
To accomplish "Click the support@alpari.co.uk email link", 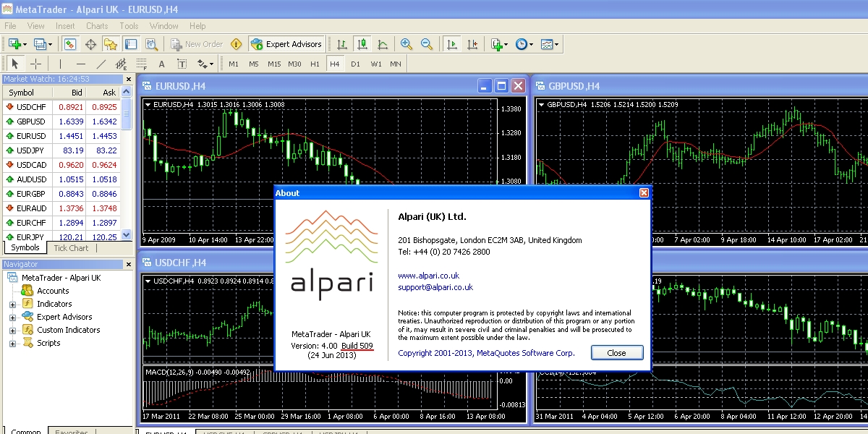I will pos(435,287).
